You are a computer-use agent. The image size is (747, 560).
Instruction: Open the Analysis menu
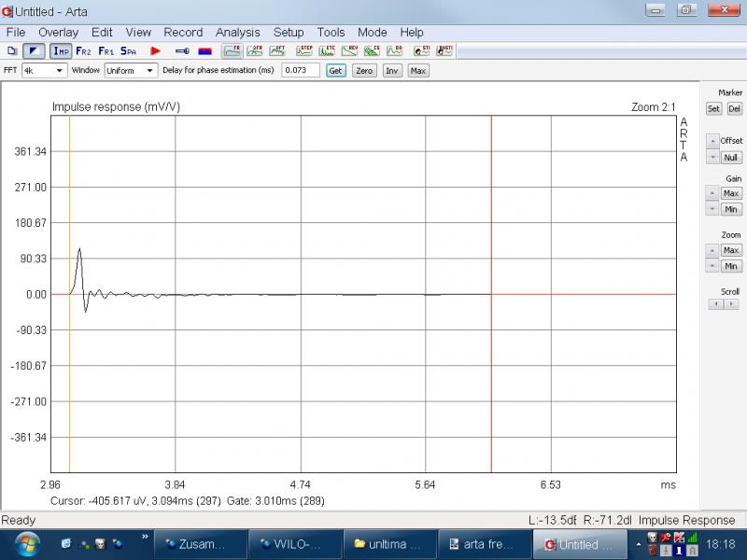pos(237,32)
